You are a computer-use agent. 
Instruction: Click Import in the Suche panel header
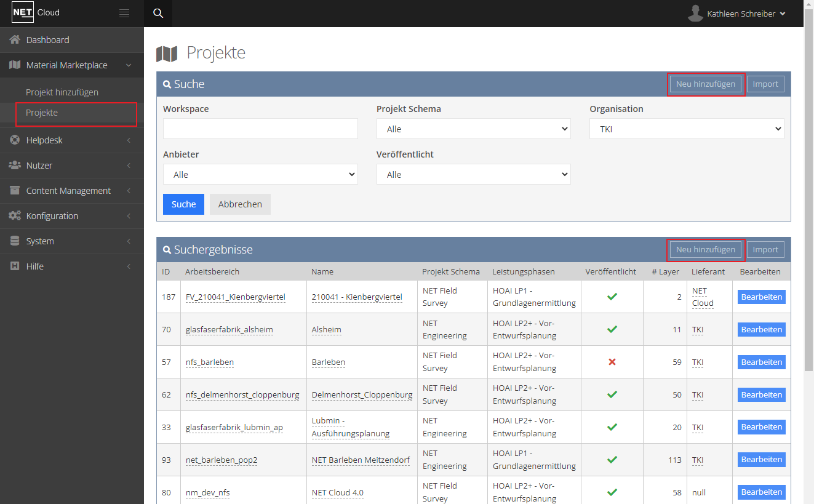point(765,84)
